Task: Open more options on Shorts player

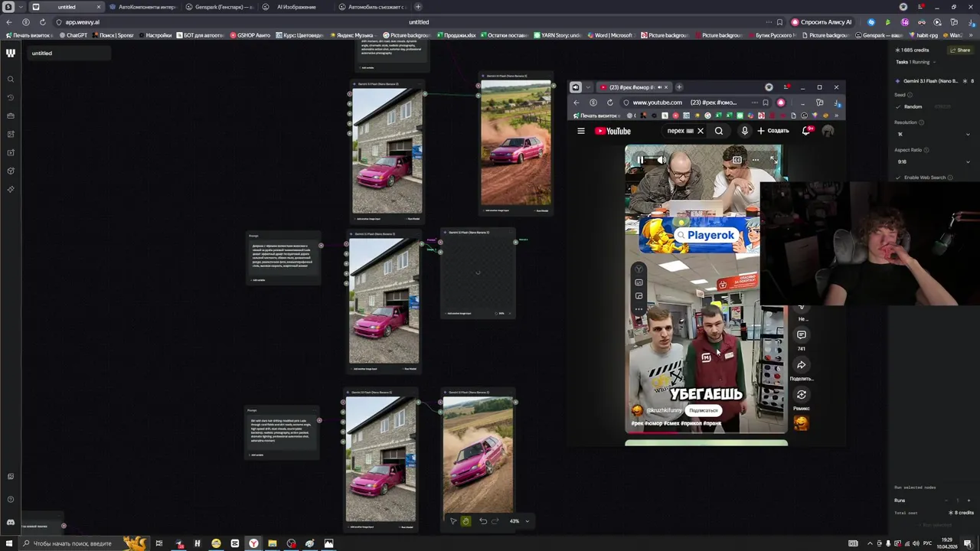Action: click(755, 160)
